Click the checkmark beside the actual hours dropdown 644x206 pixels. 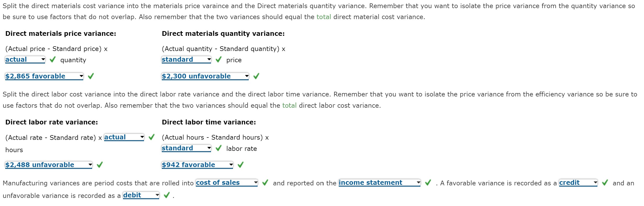click(151, 137)
